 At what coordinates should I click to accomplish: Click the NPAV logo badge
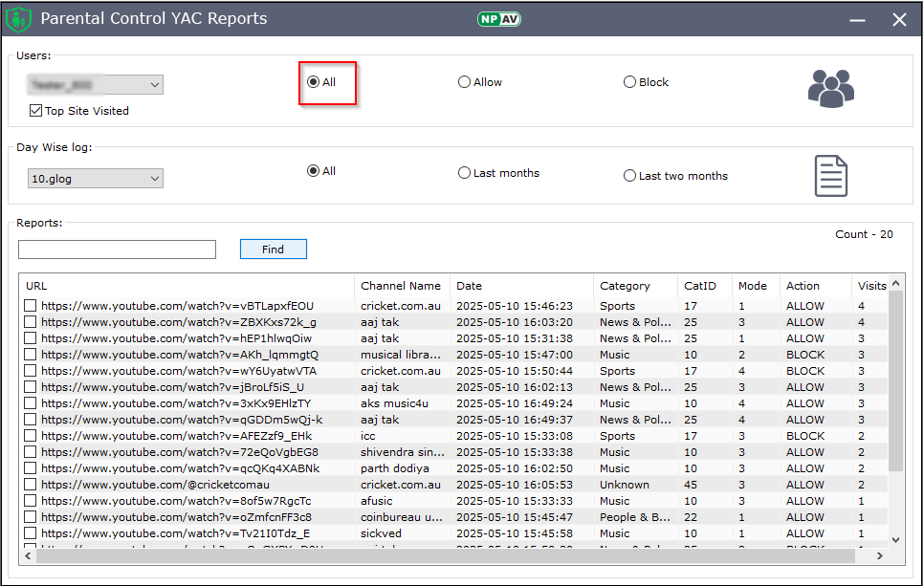click(x=499, y=19)
